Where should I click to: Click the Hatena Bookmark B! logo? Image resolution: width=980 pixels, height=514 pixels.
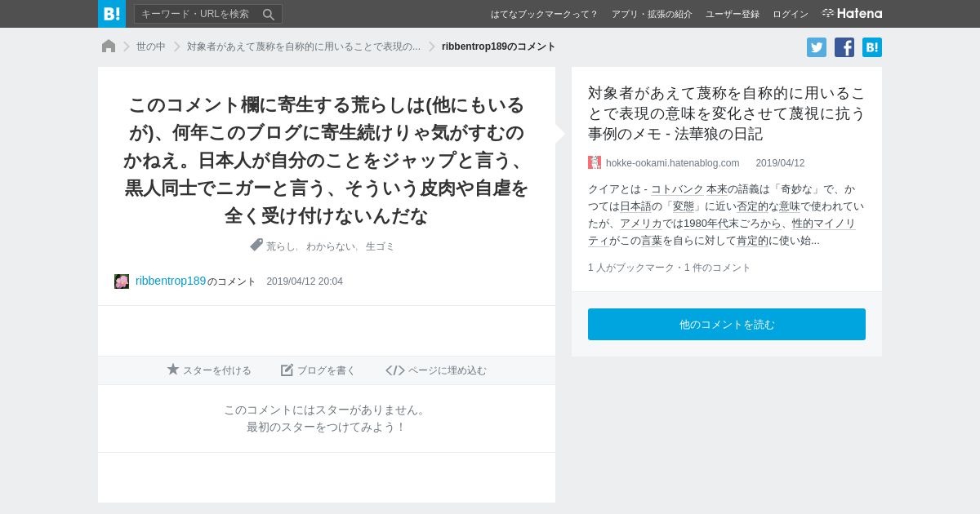point(112,14)
